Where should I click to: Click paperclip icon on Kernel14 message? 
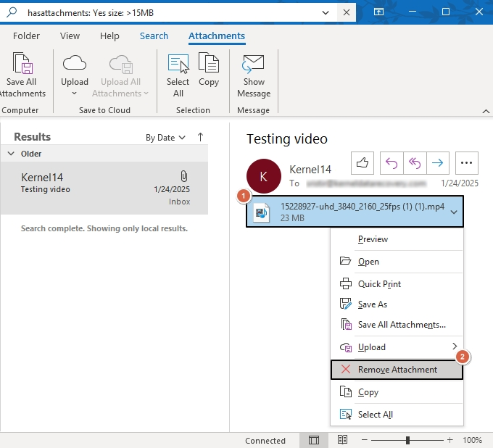coord(184,176)
